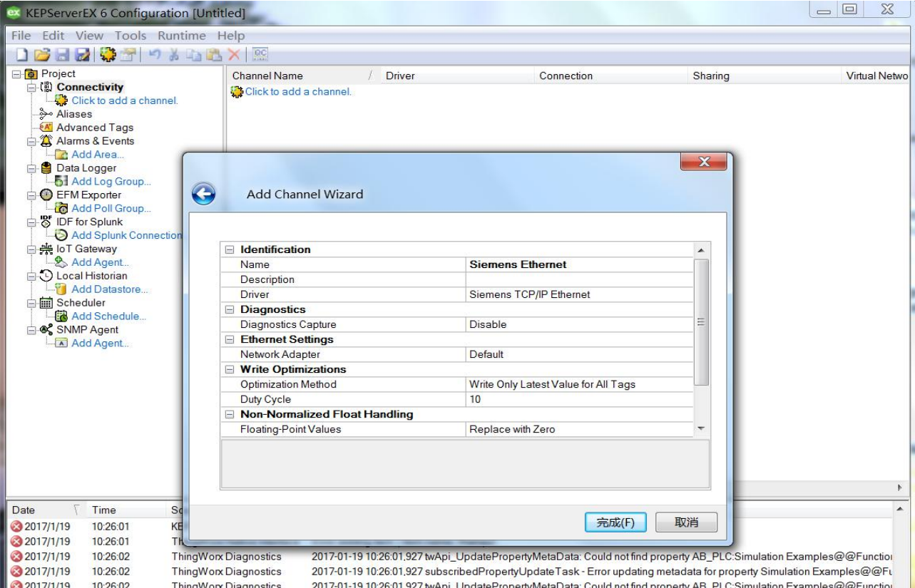Select the Connectivity node icon
915x588 pixels.
46,87
